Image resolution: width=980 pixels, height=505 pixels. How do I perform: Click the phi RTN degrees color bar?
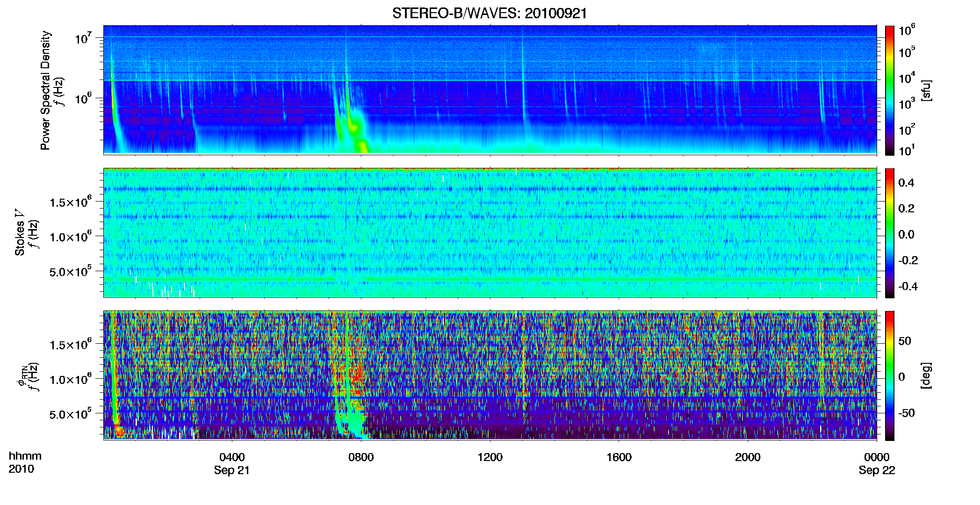tap(890, 375)
